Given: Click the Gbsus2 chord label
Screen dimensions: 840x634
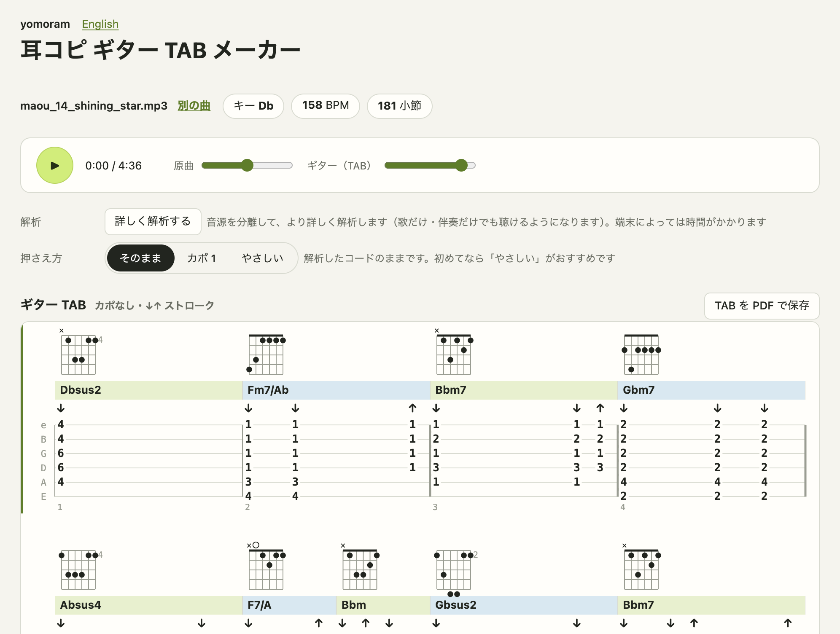Looking at the screenshot, I should 456,605.
